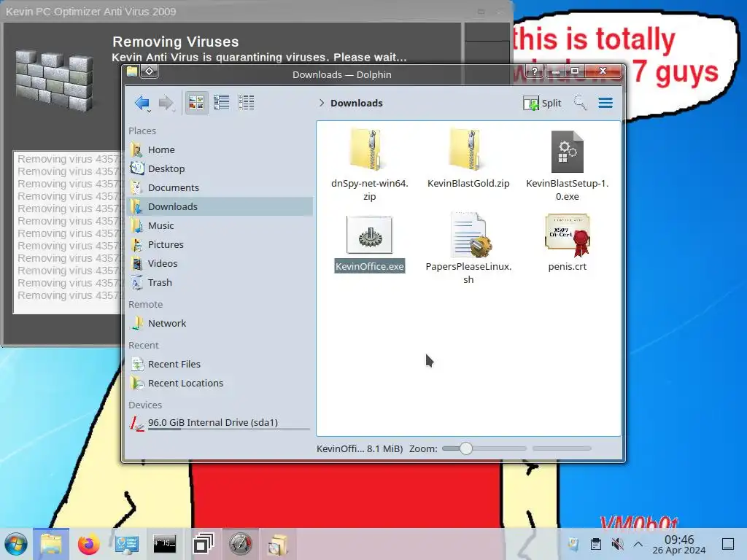Click the KevinOffice.exe file name label
The height and width of the screenshot is (560, 747).
(x=370, y=266)
